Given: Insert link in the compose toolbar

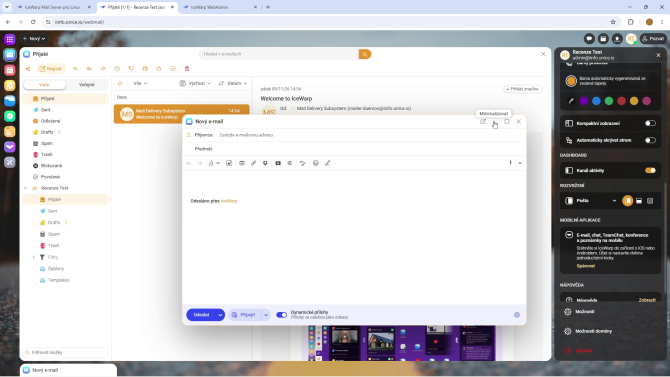Looking at the screenshot, I should pyautogui.click(x=253, y=163).
